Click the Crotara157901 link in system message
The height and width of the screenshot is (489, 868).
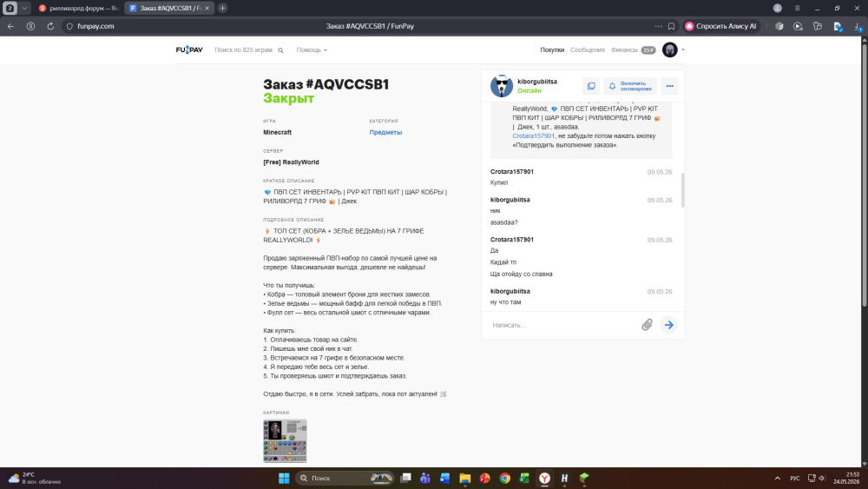pos(533,135)
